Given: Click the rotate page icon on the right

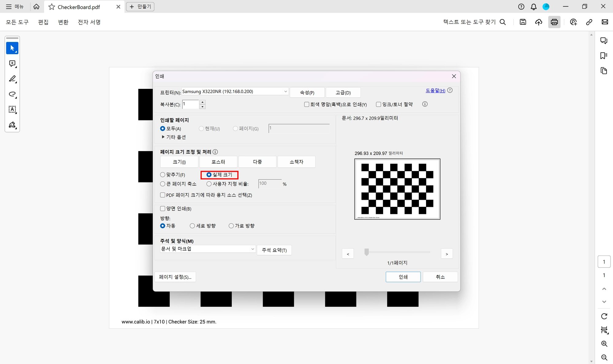Looking at the screenshot, I should click(x=604, y=316).
